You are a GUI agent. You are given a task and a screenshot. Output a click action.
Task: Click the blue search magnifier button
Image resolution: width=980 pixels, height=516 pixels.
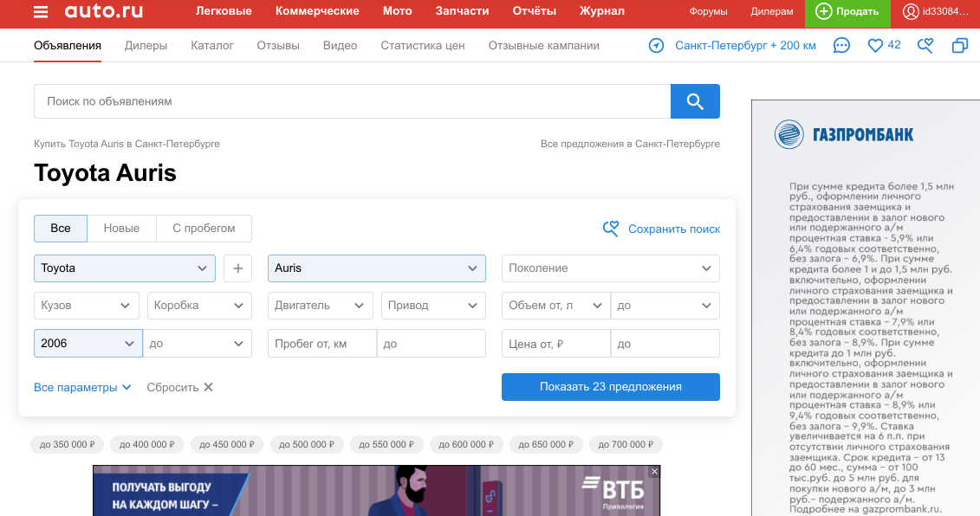coord(695,101)
